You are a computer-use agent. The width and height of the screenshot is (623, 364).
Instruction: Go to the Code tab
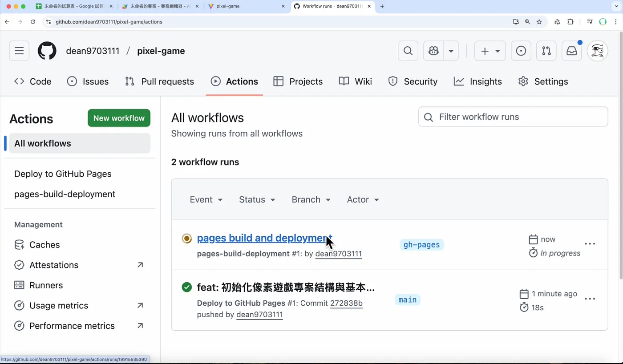point(33,81)
